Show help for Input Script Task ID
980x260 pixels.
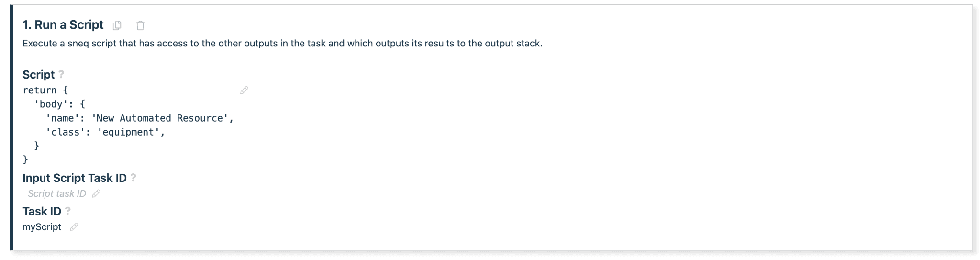tap(134, 178)
